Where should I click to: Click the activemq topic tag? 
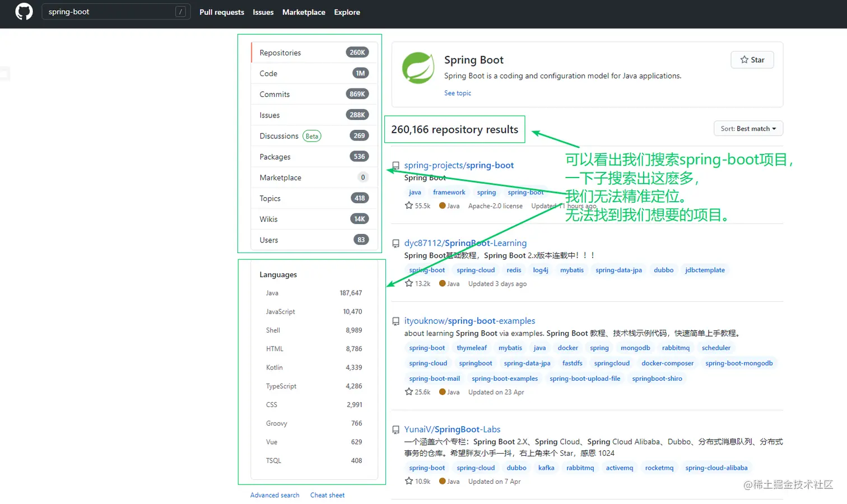620,468
